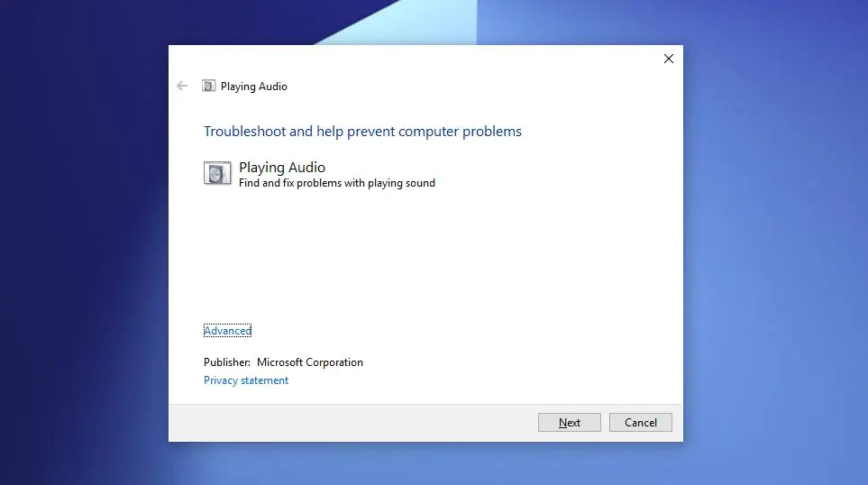This screenshot has height=485, width=868.
Task: Click the 'Playing Audio' window title text
Action: tap(254, 87)
